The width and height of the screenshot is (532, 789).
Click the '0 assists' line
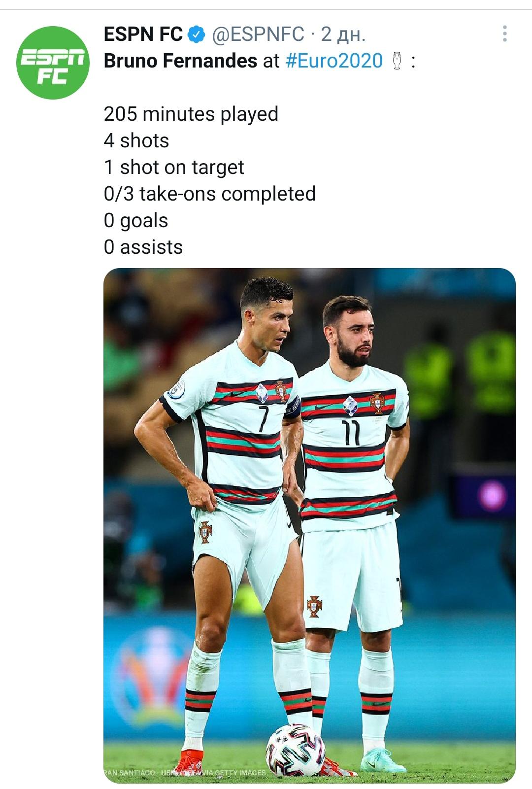point(143,247)
